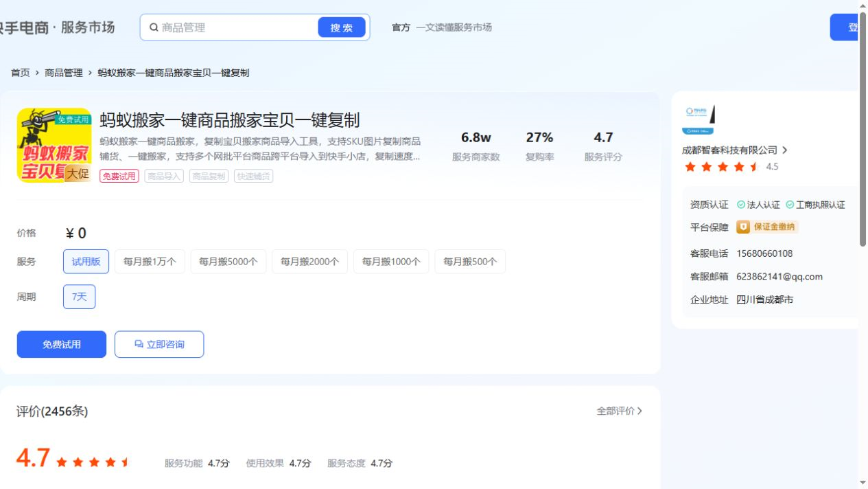Viewport: 868px width, 489px height.
Task: Click the 工商执照认证 checkmark icon
Action: tap(790, 205)
